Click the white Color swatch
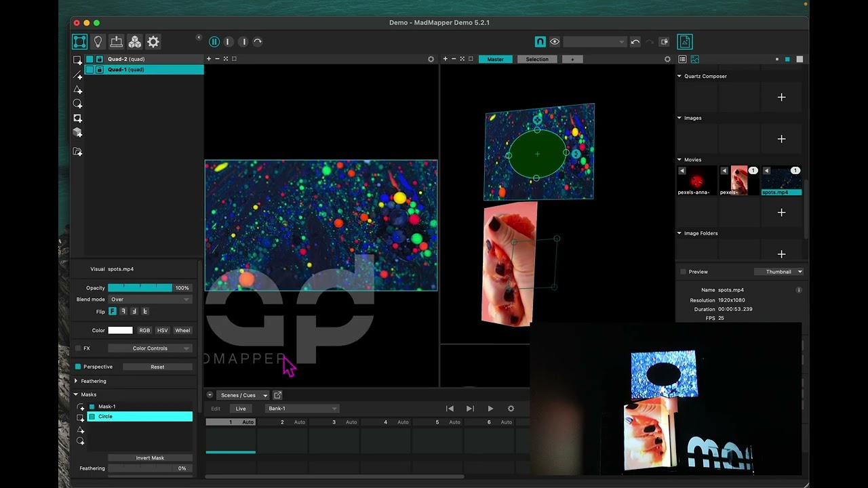The width and height of the screenshot is (868, 488). 120,330
